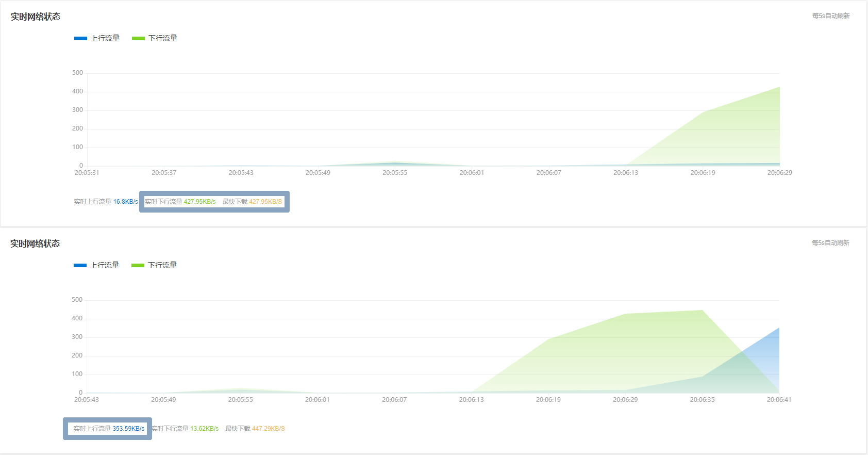This screenshot has width=868, height=455.
Task: Select the 实时上行流量 353.59KB/s readout
Action: coord(108,429)
